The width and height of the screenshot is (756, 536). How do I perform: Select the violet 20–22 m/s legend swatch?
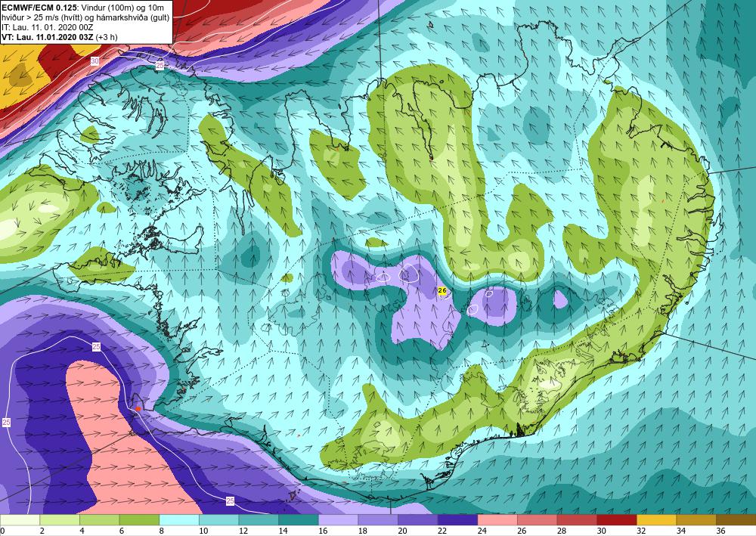[417, 519]
